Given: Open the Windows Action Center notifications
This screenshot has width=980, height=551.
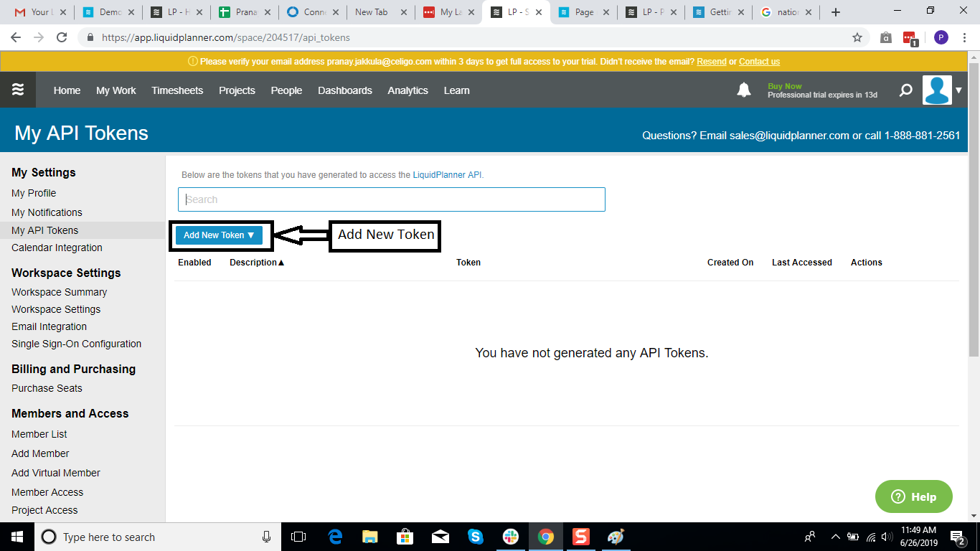Looking at the screenshot, I should click(x=957, y=537).
